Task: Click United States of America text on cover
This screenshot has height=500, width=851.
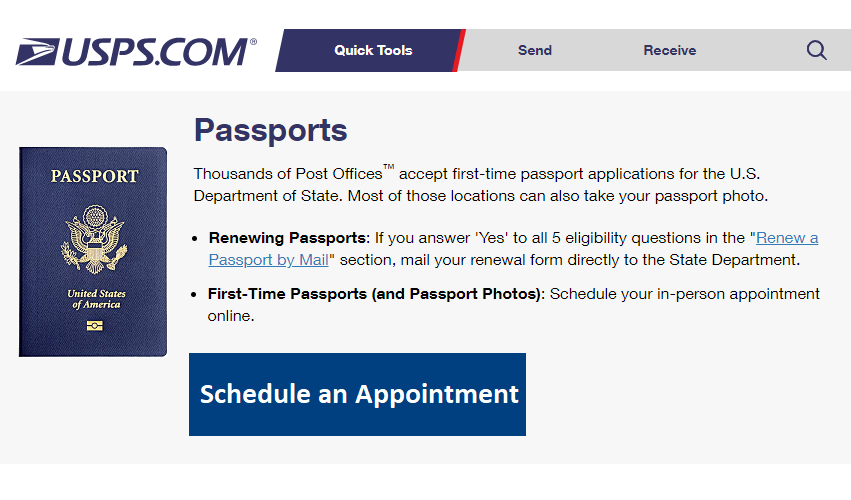Action: click(x=96, y=299)
